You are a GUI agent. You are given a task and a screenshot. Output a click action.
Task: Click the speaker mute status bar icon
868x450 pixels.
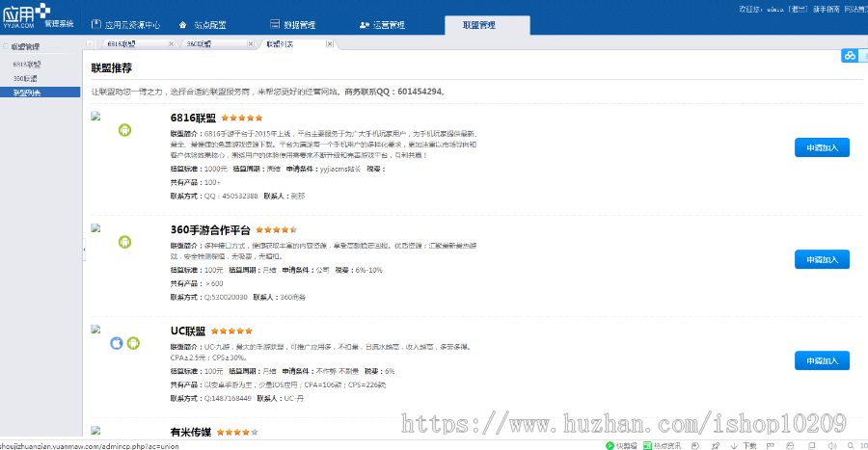point(832,445)
